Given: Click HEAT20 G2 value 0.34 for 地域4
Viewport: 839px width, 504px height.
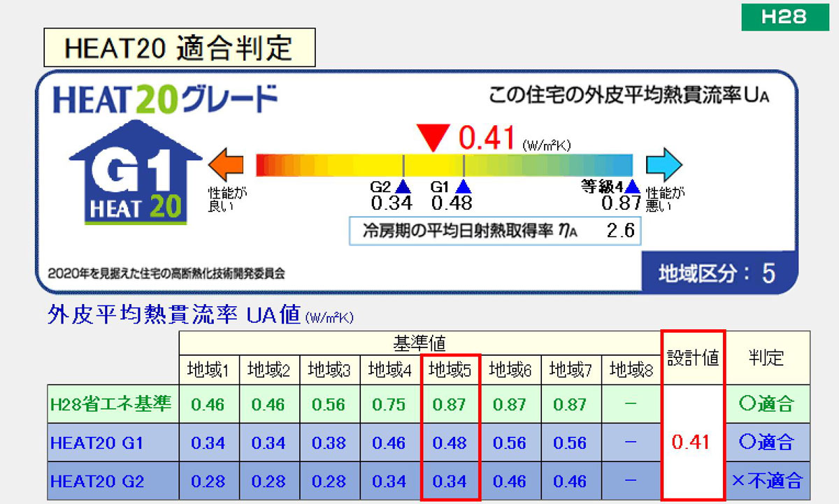Looking at the screenshot, I should 389,481.
